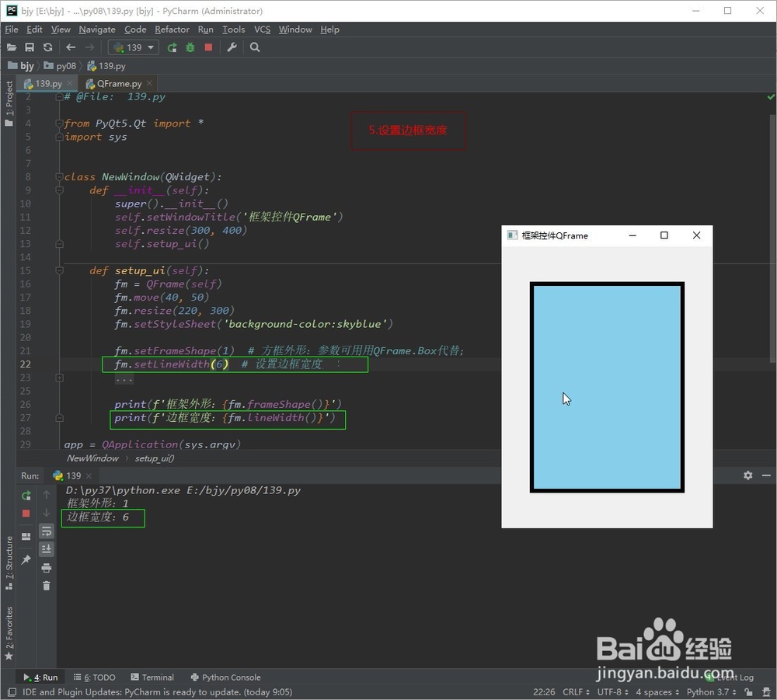Rerun from the Run panel green icon
Viewport: 777px width, 700px height.
[26, 496]
